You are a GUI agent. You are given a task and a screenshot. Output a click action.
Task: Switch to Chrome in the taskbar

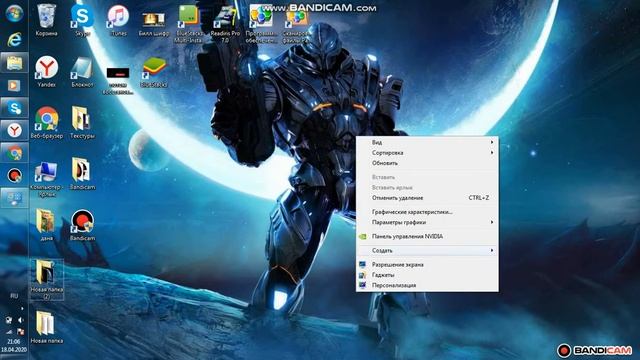14,153
